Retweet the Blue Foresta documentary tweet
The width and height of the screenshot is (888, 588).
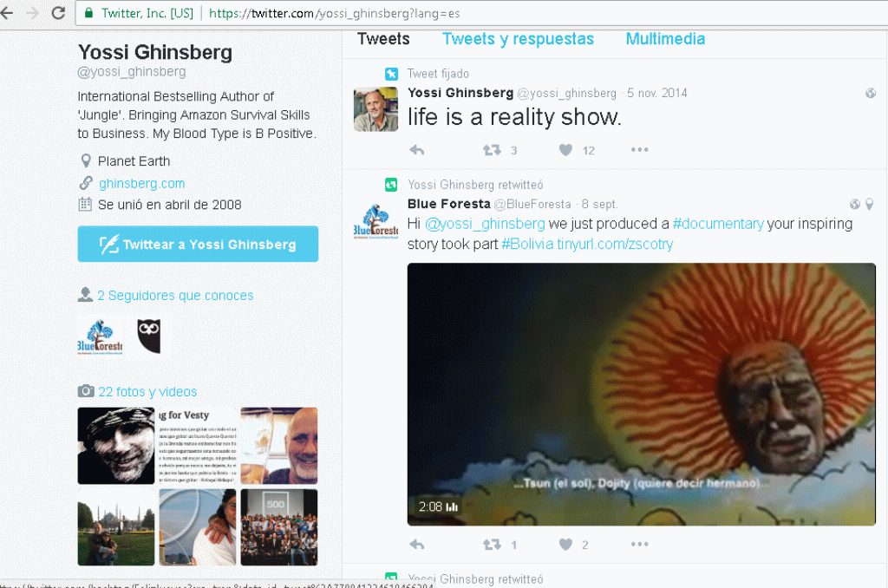492,545
